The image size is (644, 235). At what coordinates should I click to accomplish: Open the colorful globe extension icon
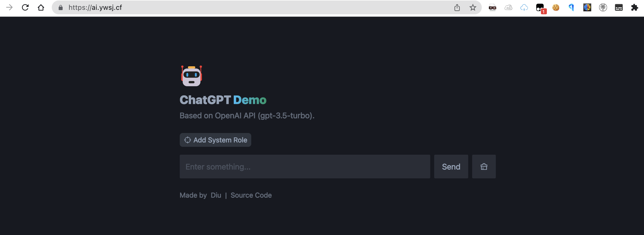coord(587,7)
